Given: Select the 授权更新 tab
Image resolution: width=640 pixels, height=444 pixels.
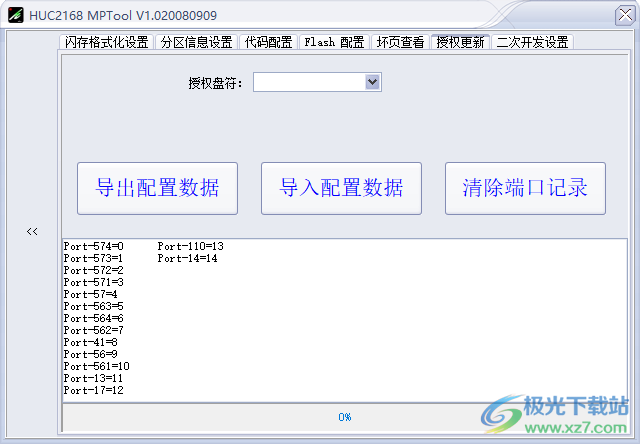Looking at the screenshot, I should (460, 42).
